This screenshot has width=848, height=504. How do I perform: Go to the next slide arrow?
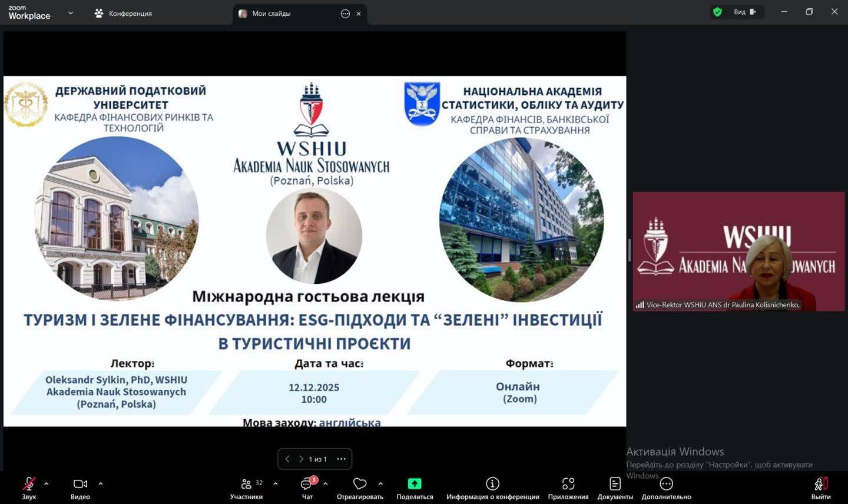tap(301, 459)
